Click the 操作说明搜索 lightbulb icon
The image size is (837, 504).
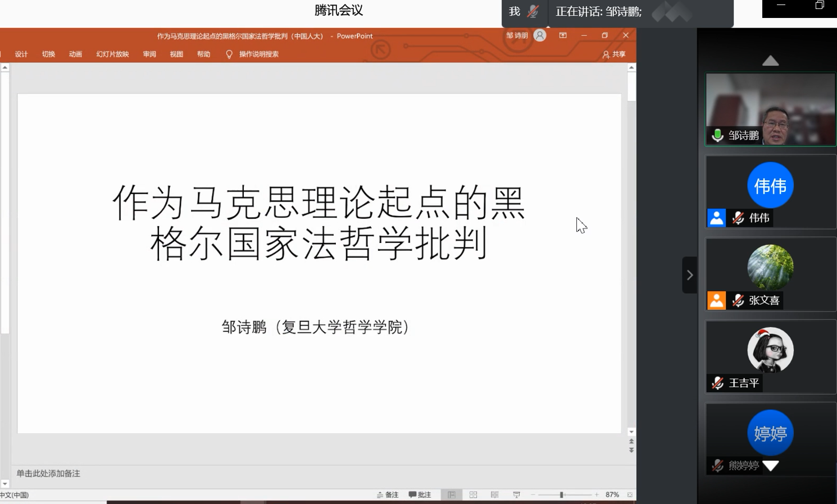(x=229, y=54)
